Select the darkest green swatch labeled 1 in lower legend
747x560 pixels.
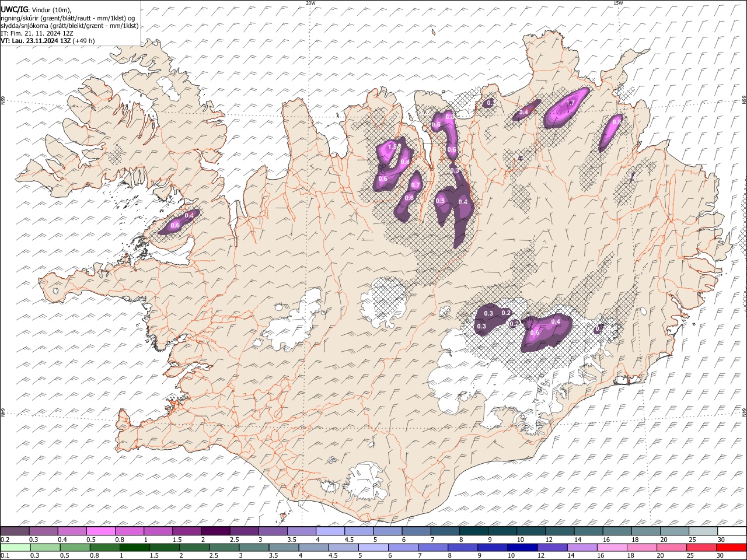134,547
